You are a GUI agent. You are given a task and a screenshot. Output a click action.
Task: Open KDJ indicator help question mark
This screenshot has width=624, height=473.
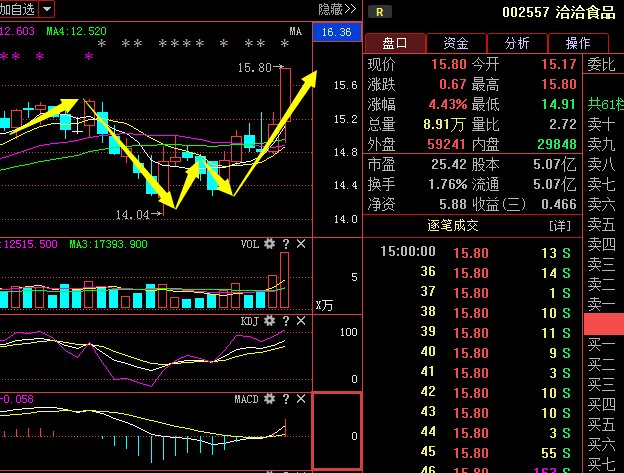[286, 321]
